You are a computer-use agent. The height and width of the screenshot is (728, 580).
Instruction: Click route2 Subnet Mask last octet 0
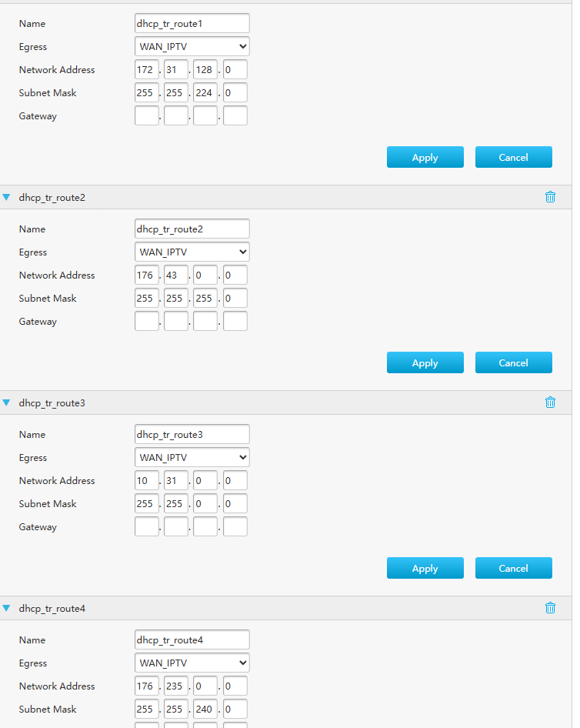point(235,298)
